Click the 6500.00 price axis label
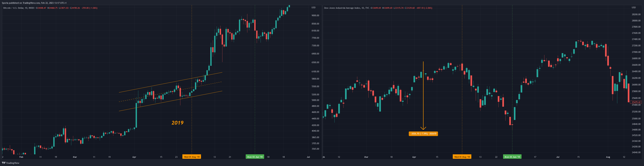The height and width of the screenshot is (166, 644). pos(315,63)
